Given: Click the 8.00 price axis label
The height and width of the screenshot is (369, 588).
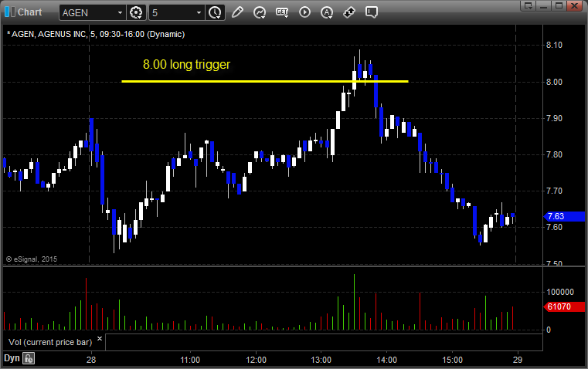Looking at the screenshot, I should coord(554,82).
